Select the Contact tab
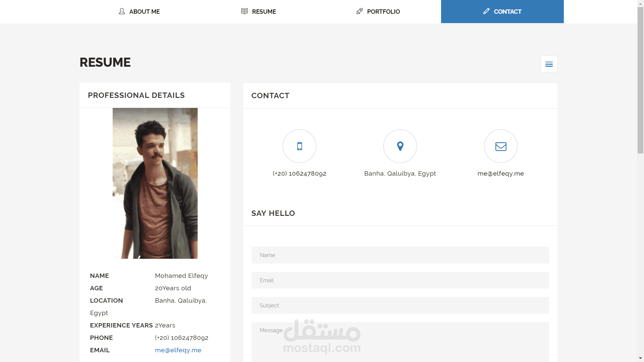 click(507, 12)
